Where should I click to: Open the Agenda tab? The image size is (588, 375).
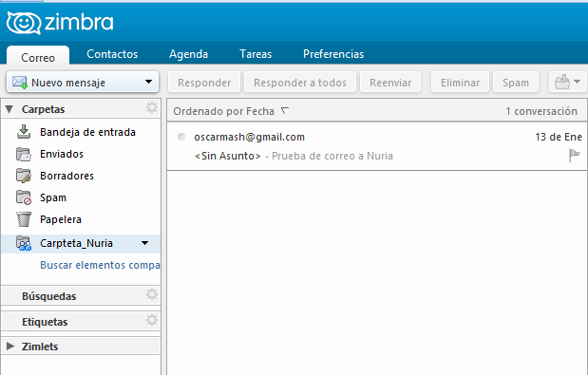pyautogui.click(x=188, y=54)
